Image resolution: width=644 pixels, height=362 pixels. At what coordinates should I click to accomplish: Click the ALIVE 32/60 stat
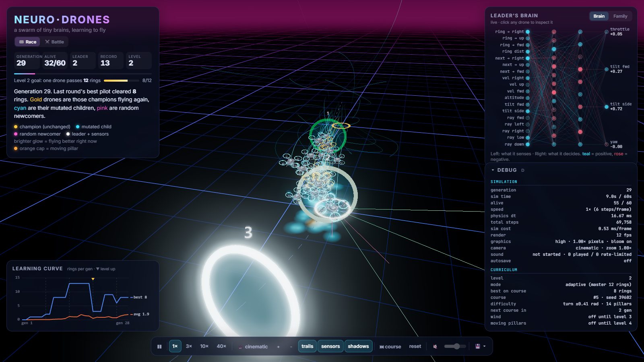click(55, 60)
